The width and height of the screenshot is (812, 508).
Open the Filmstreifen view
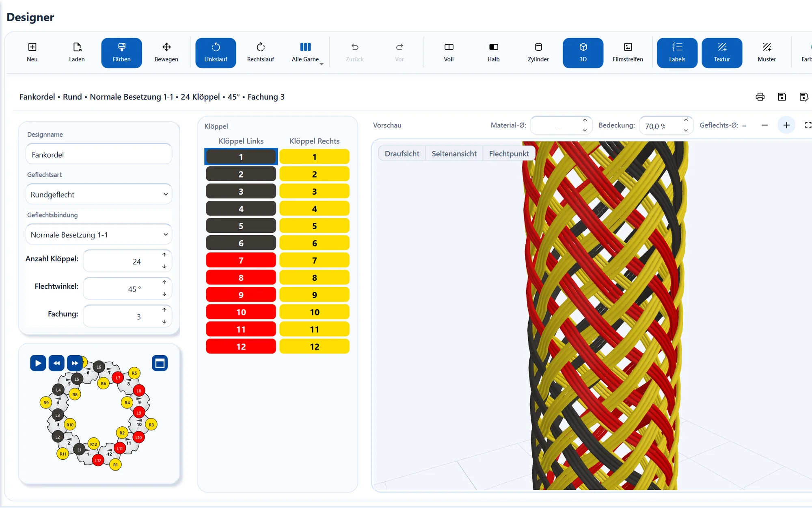click(x=628, y=53)
